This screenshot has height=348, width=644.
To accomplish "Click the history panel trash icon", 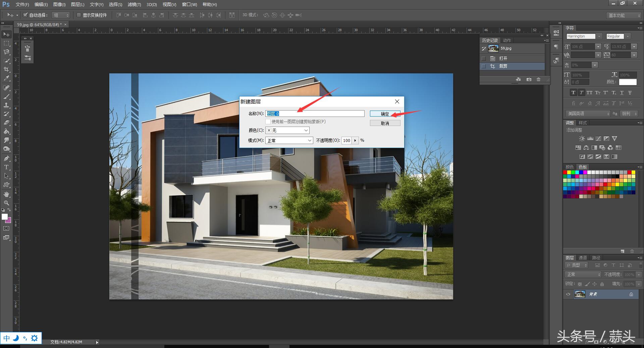I will coord(538,79).
